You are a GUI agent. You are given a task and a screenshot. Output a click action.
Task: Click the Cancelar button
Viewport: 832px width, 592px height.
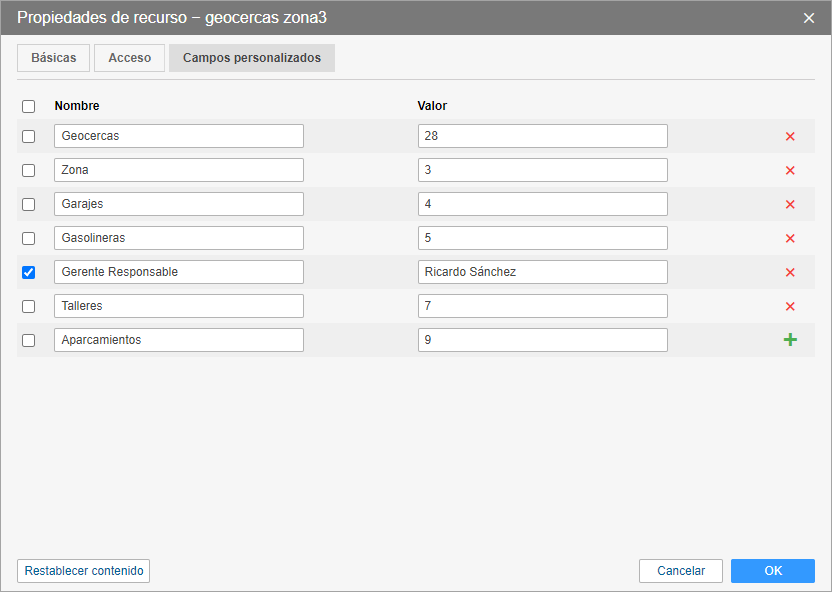pos(681,571)
